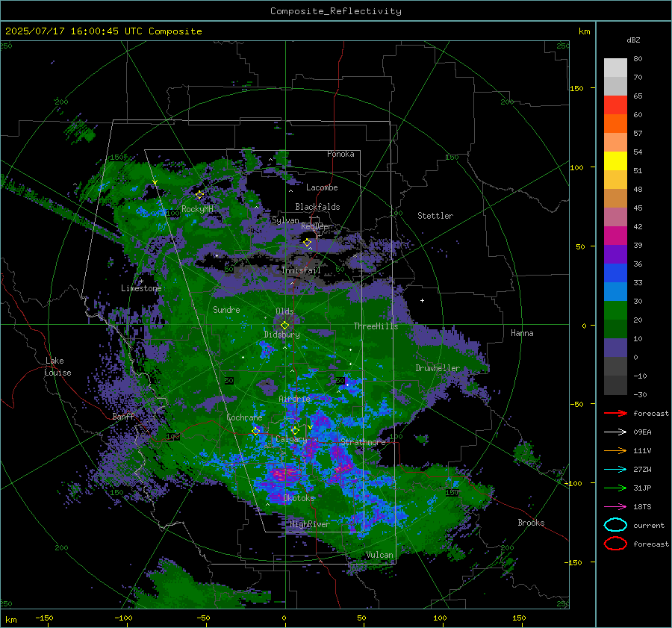This screenshot has width=672, height=628.
Task: Click the Vulcan city label
Action: click(379, 555)
